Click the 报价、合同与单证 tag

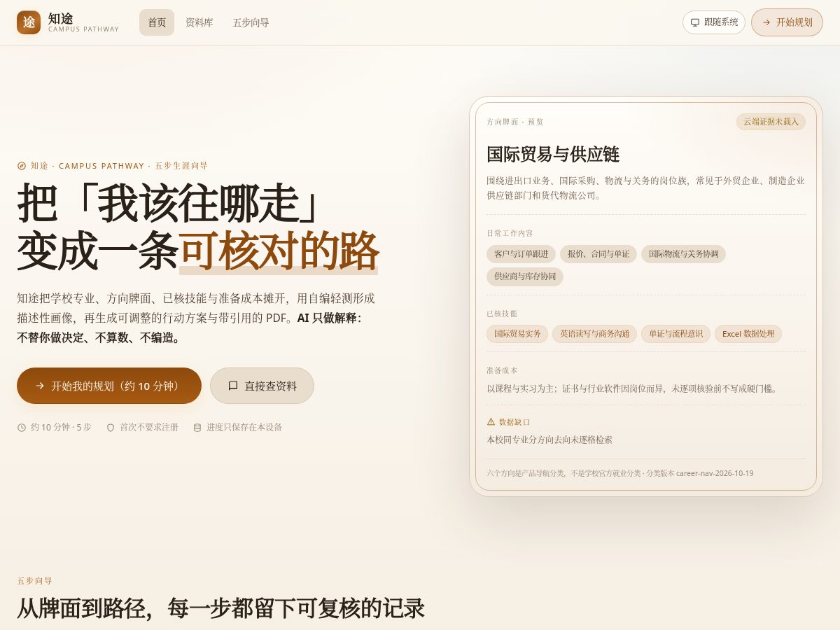click(598, 254)
